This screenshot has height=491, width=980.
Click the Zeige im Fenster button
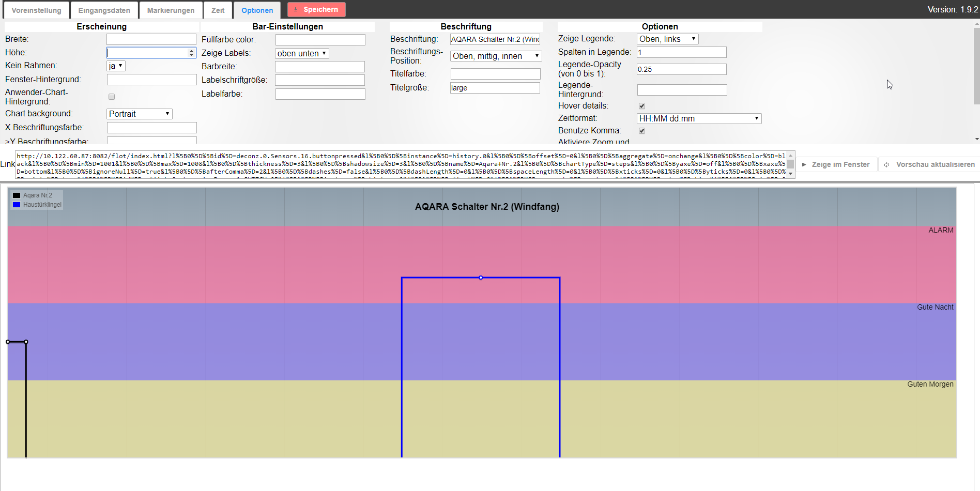coord(836,164)
